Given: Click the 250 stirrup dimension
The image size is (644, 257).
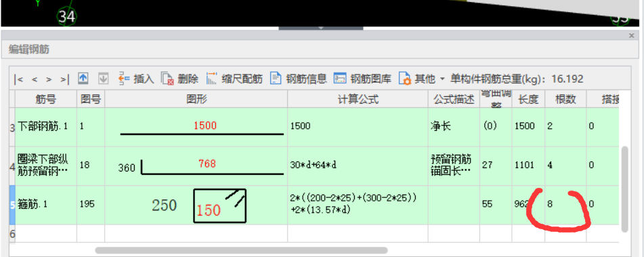Looking at the screenshot, I should (x=165, y=205).
